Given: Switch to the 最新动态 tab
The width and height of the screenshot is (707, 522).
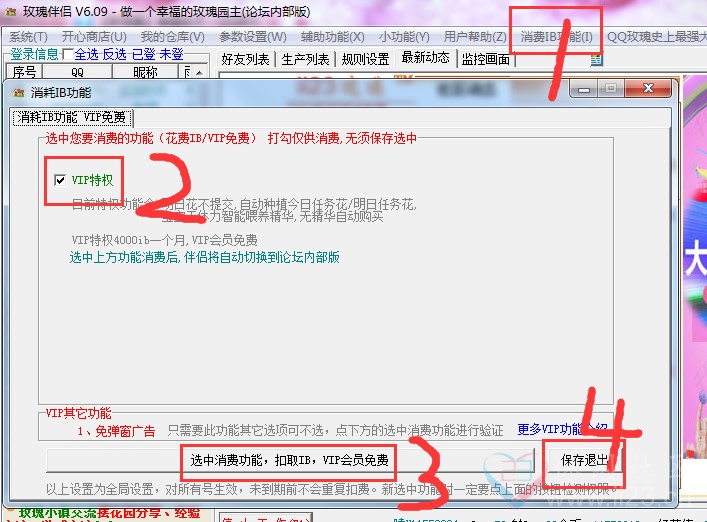Looking at the screenshot, I should (425, 58).
